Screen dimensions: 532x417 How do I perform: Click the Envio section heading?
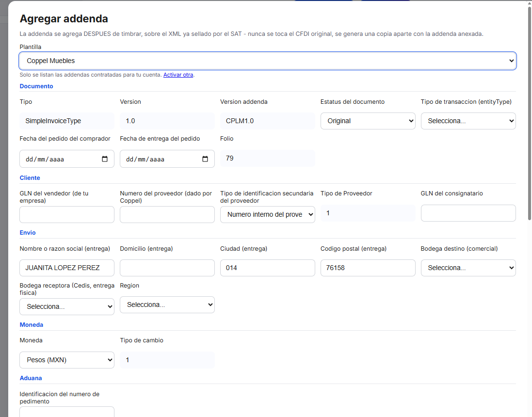[x=28, y=232]
